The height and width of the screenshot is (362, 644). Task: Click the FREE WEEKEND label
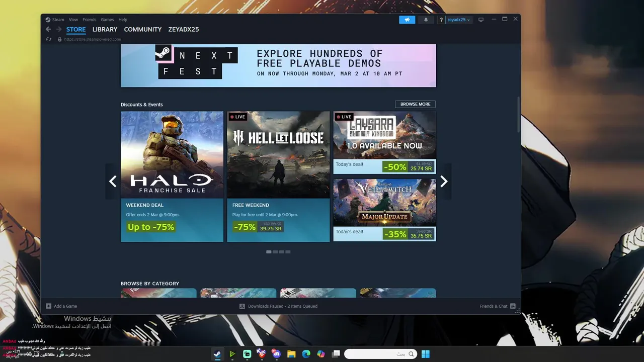click(x=251, y=205)
